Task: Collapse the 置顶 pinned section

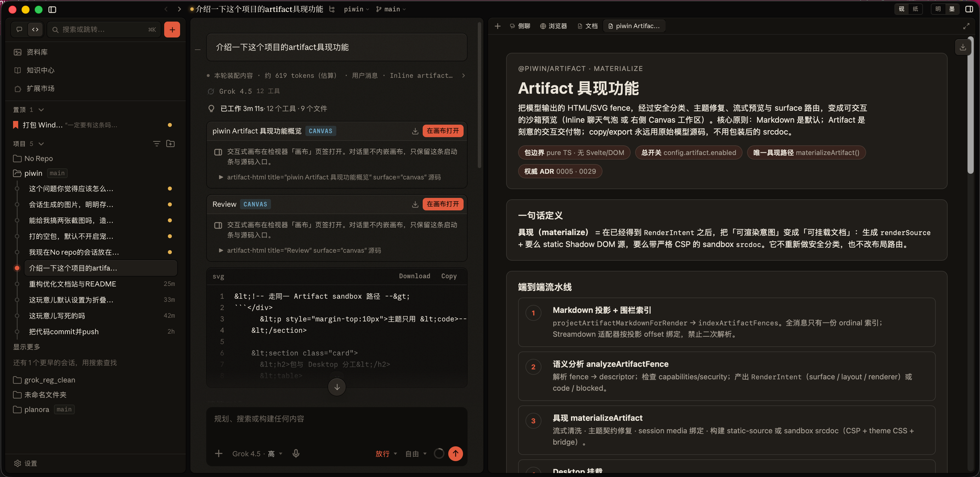Action: pos(41,110)
